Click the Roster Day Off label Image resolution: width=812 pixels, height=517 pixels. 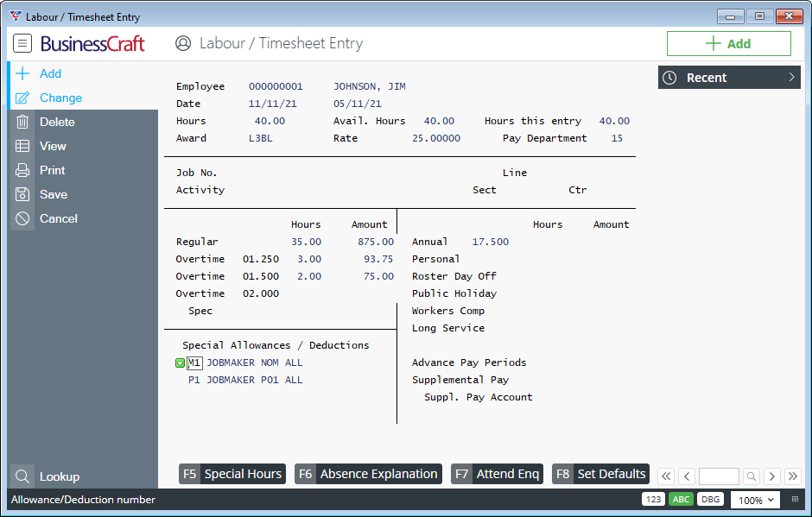point(454,276)
